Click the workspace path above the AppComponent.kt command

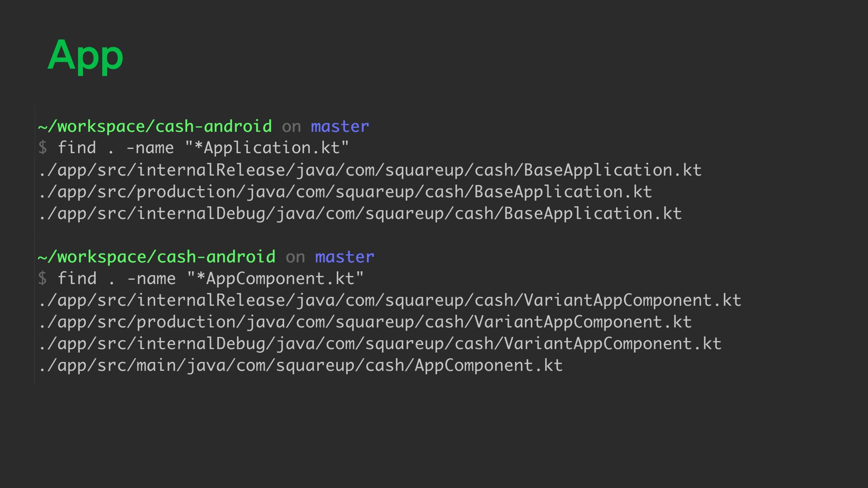click(156, 257)
